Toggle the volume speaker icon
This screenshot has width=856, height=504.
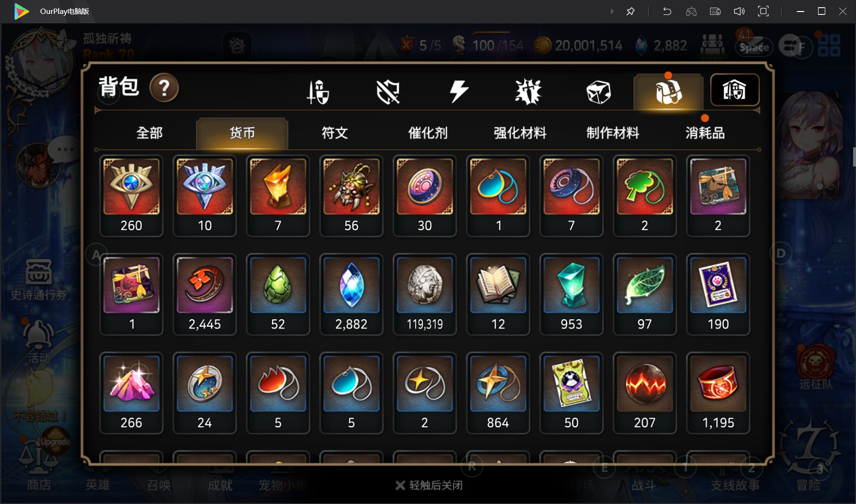click(x=739, y=12)
